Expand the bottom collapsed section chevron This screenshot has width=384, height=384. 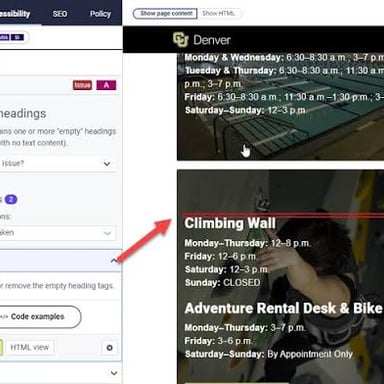(114, 373)
